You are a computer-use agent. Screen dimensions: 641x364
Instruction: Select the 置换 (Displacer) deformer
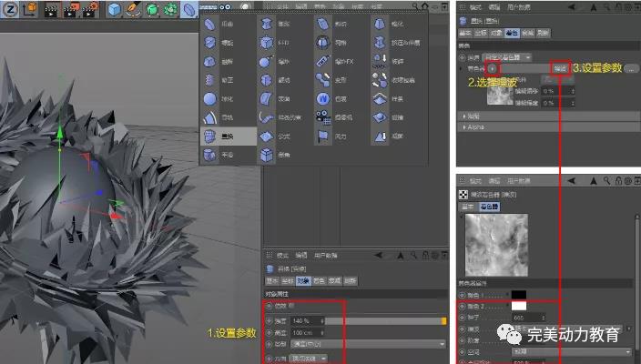coord(217,136)
